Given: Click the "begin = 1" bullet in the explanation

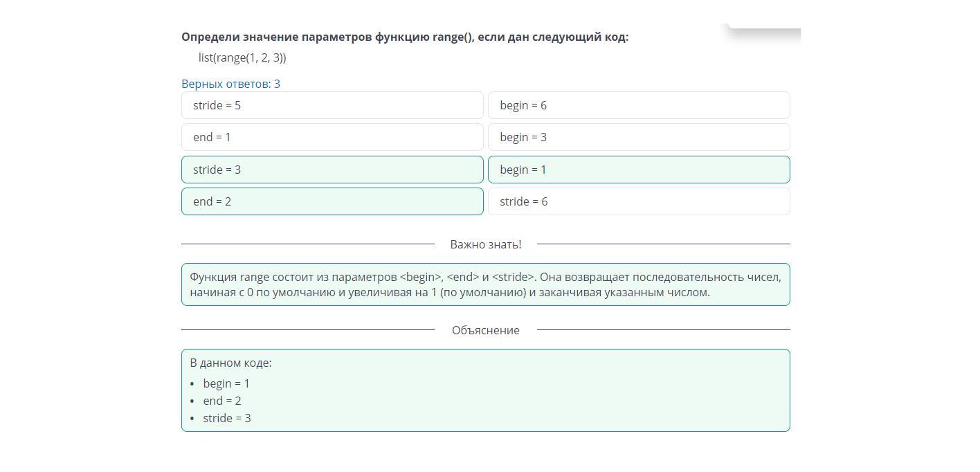Looking at the screenshot, I should point(226,383).
